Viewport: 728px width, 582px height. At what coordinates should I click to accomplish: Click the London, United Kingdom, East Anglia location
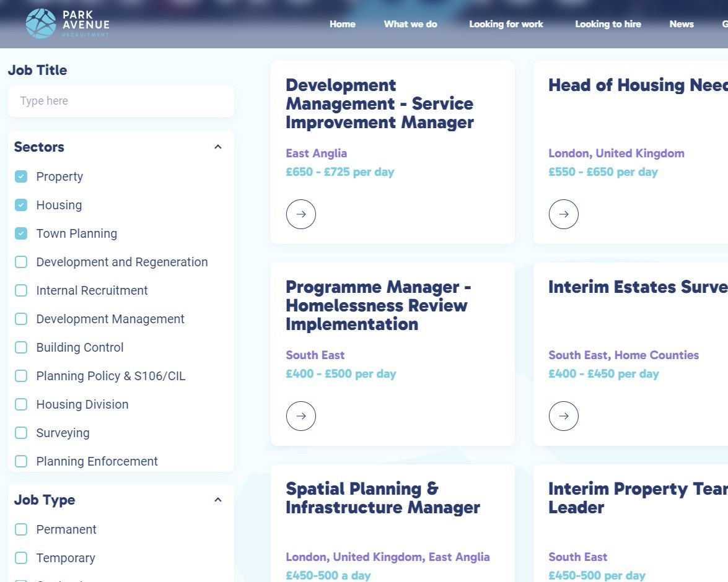coord(388,557)
